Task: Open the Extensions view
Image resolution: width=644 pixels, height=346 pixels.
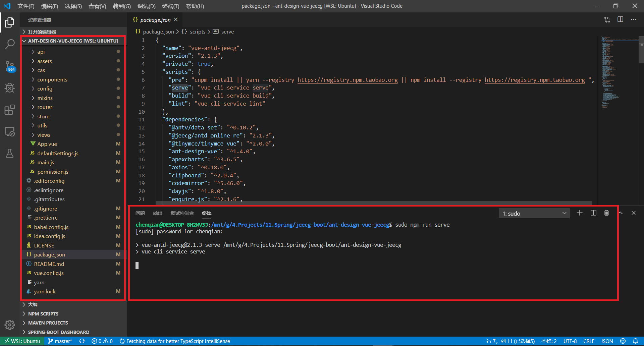Action: pos(10,110)
